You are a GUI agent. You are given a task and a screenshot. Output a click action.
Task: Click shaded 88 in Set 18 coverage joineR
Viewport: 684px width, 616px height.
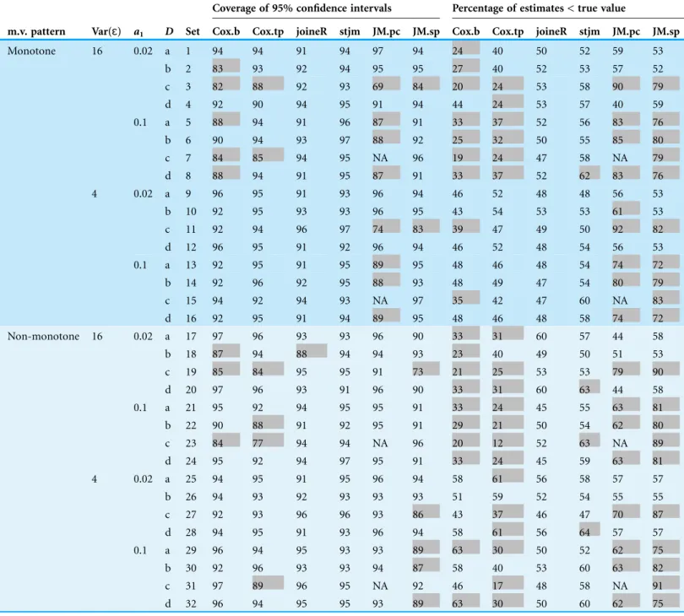[x=312, y=351]
